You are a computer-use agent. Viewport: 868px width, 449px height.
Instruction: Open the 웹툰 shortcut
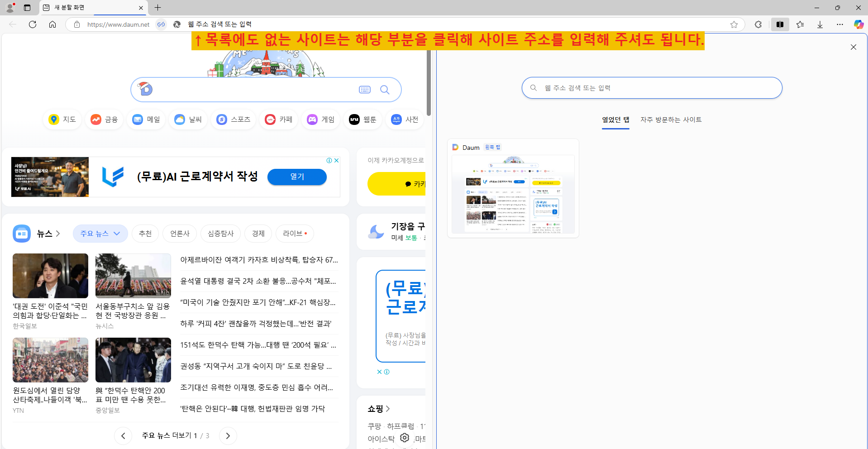tap(363, 119)
